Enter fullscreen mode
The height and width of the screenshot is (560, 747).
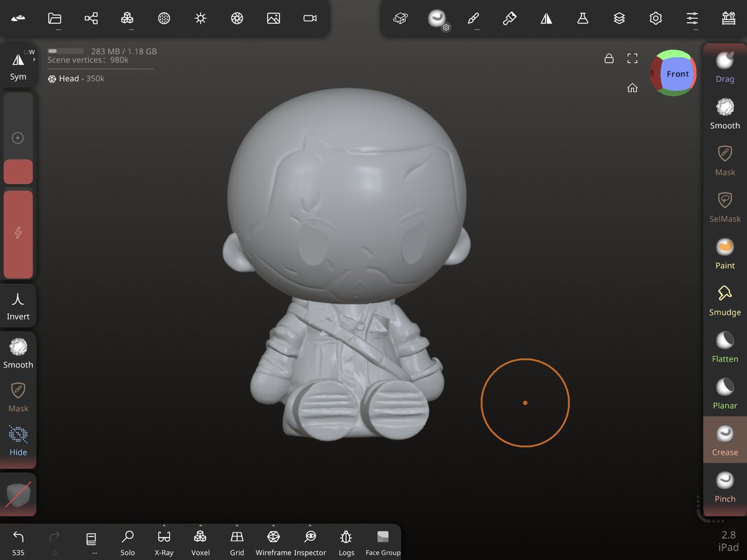click(632, 58)
